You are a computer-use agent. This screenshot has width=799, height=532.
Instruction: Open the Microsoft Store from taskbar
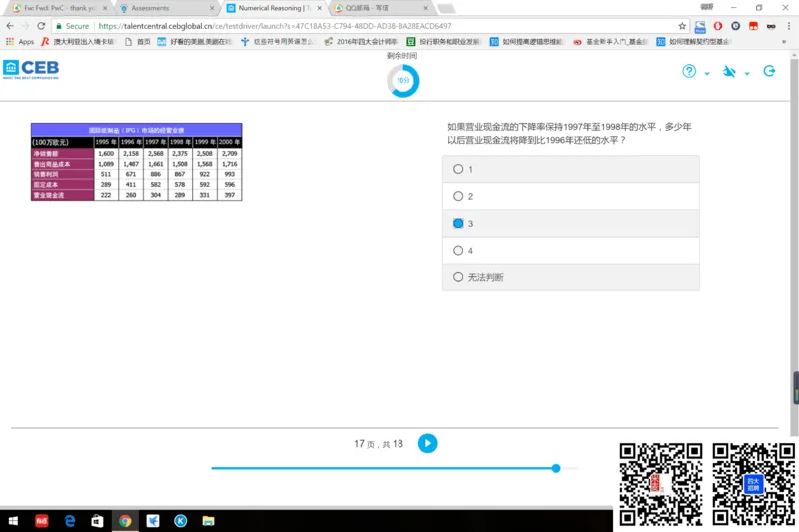[97, 521]
